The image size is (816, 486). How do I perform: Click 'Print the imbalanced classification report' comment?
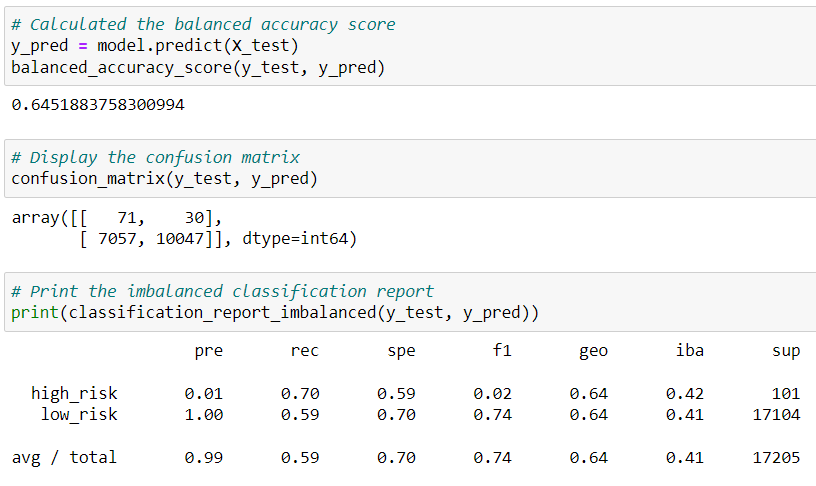pos(222,291)
